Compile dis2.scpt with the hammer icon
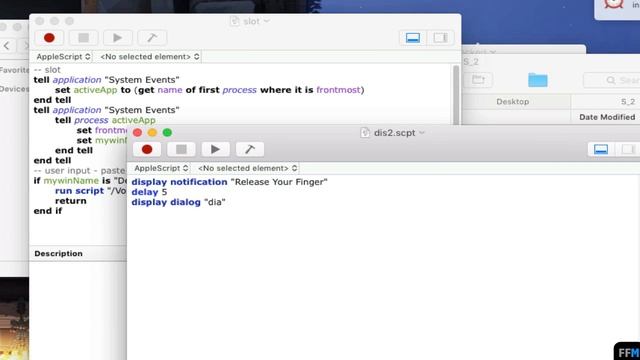The height and width of the screenshot is (360, 640). click(x=250, y=149)
